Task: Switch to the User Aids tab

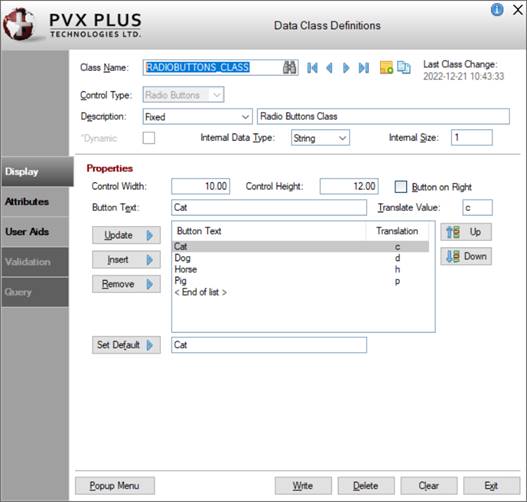Action: coord(35,232)
